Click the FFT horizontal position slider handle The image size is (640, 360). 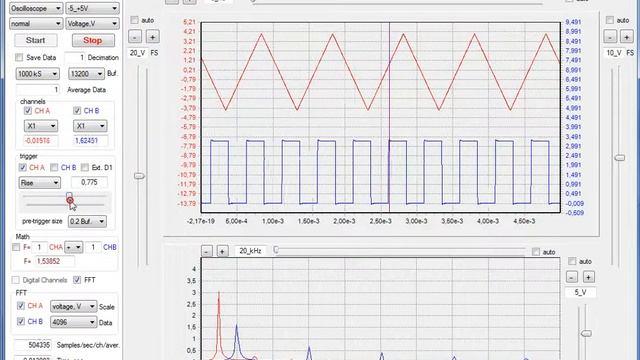pos(276,250)
